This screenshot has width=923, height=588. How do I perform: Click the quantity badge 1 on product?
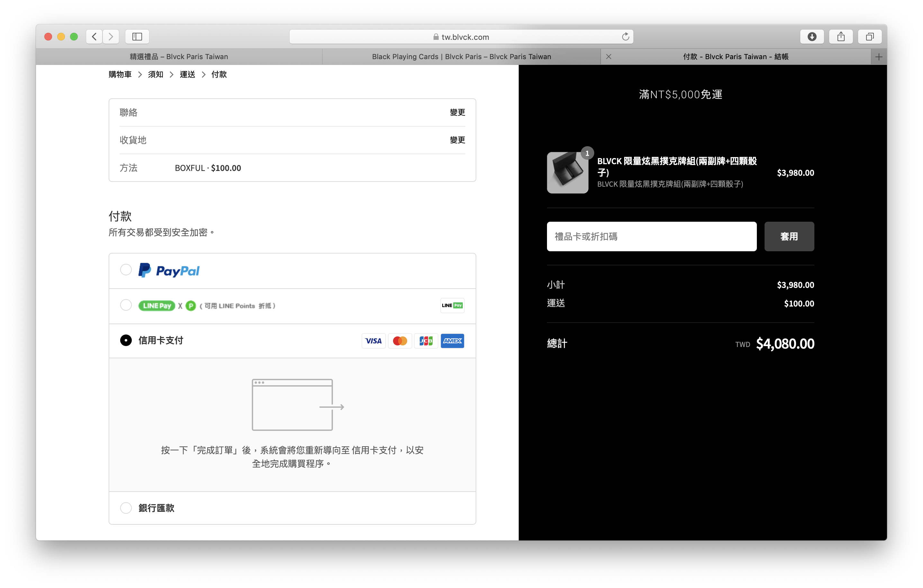point(587,153)
